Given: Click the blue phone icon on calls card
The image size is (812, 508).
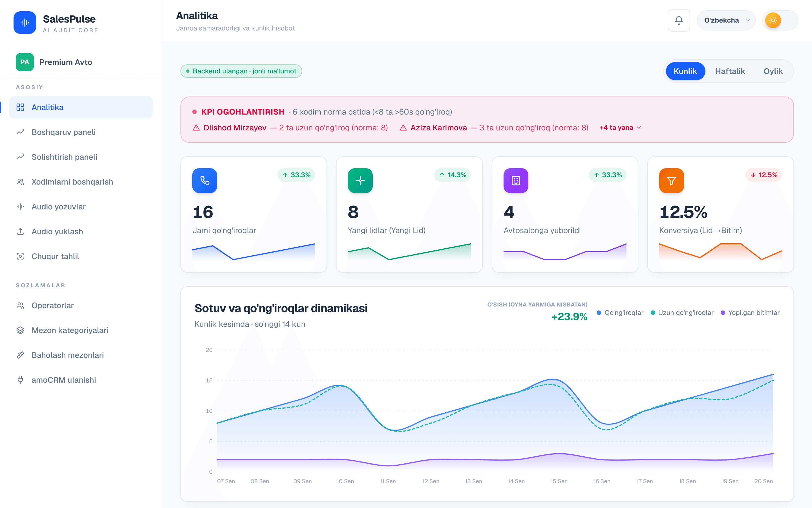Looking at the screenshot, I should (205, 180).
